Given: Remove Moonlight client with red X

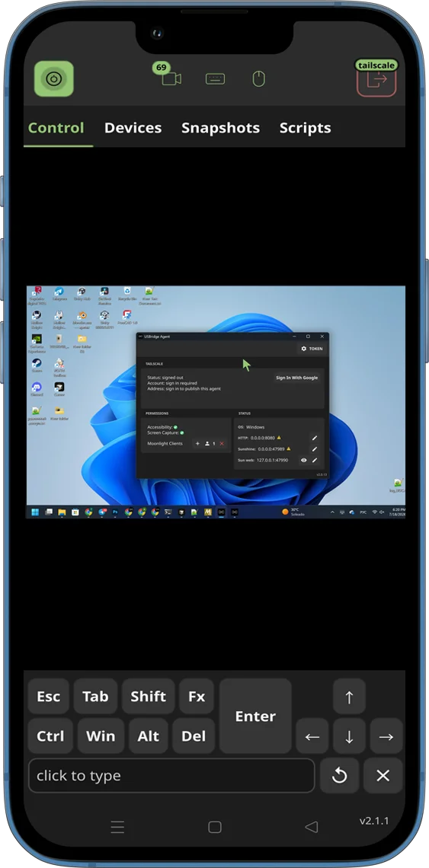Looking at the screenshot, I should click(x=222, y=443).
